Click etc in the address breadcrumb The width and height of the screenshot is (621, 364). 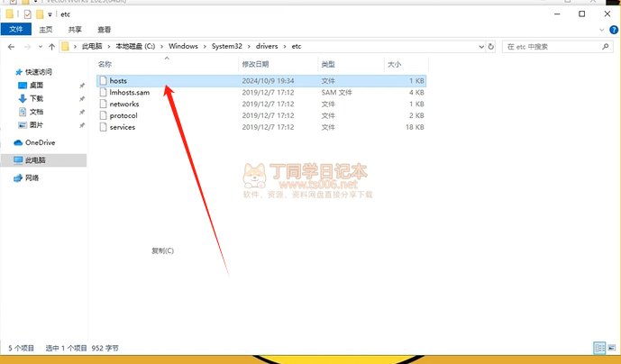(297, 46)
